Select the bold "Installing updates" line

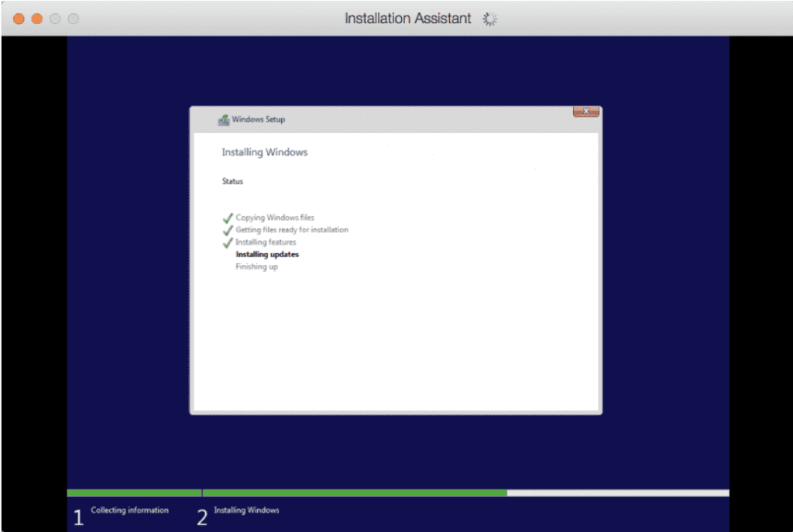point(267,254)
